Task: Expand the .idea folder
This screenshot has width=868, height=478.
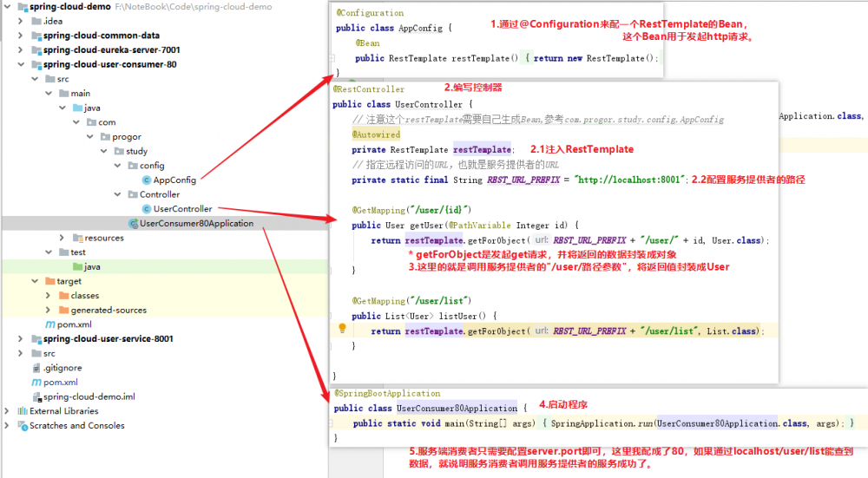Action: [21, 21]
